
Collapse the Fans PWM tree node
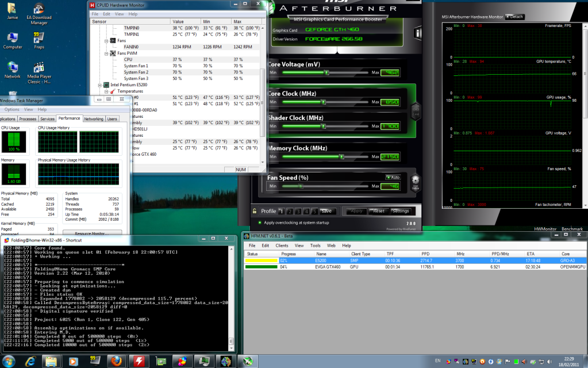coord(106,53)
